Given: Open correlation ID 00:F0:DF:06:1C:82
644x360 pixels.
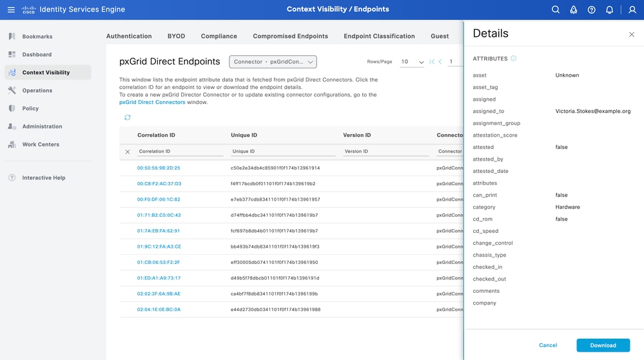Looking at the screenshot, I should click(x=159, y=199).
